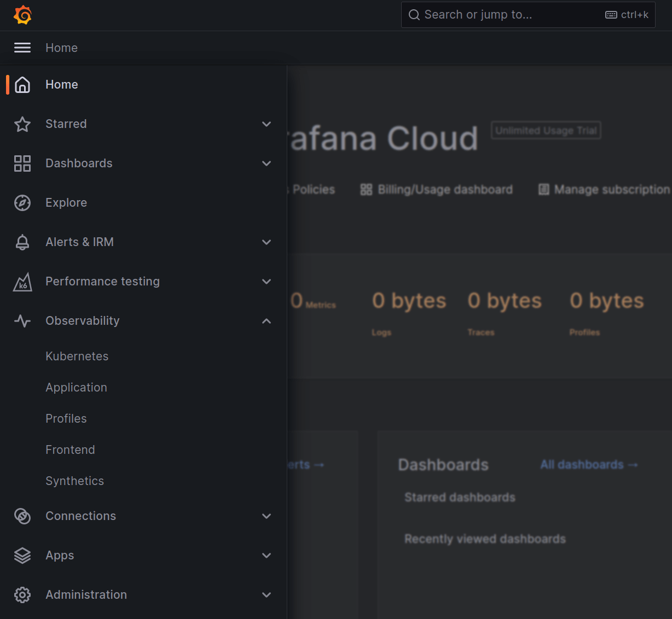Click the k6 Performance testing icon
This screenshot has height=619, width=672.
(22, 282)
